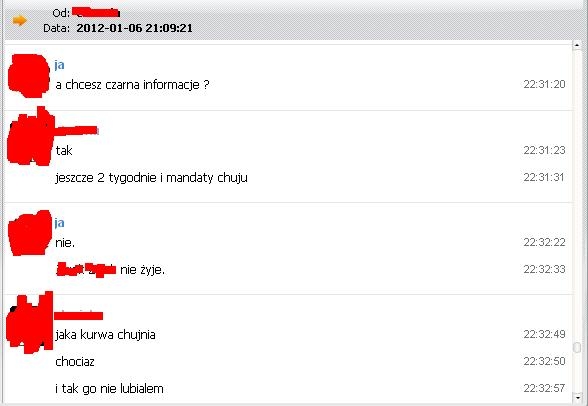The image size is (588, 406).
Task: Click the date 2012-01-06 21:09:21 in header
Action: tap(134, 28)
